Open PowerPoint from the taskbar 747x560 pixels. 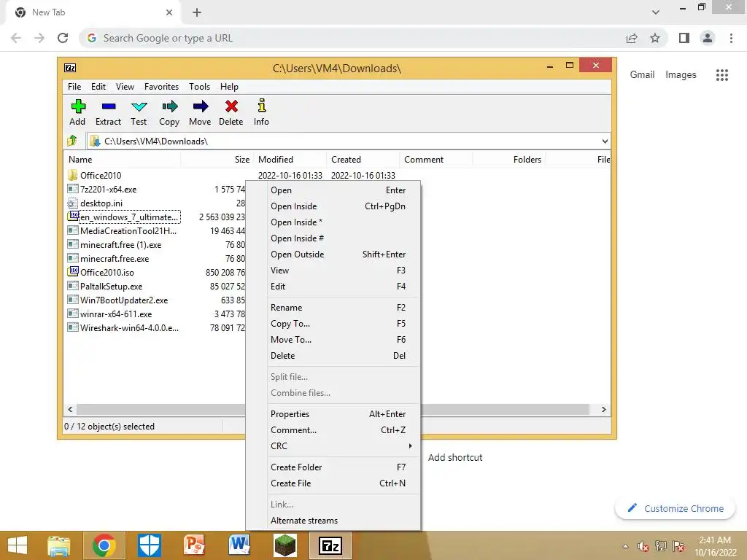(194, 545)
